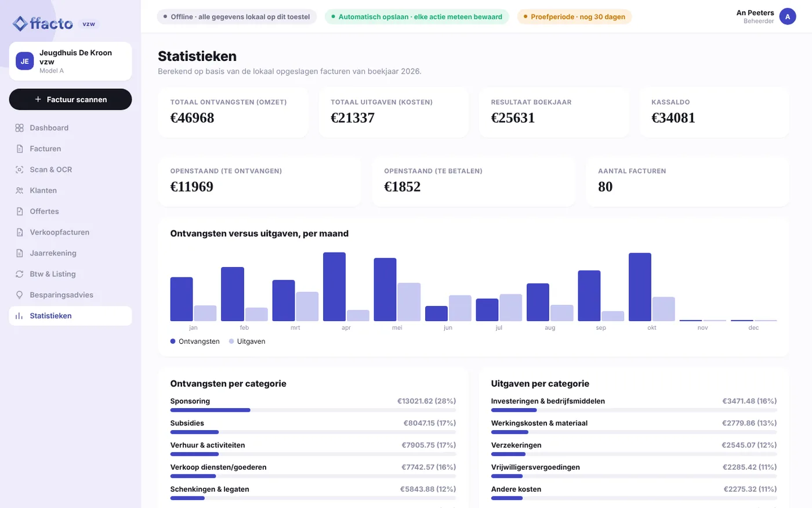The width and height of the screenshot is (812, 508).
Task: Click the JE organisation avatar
Action: click(x=25, y=61)
